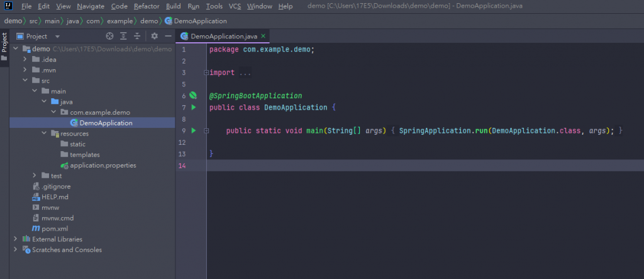Viewport: 644px width, 279px height.
Task: Expand the test folder
Action: [x=35, y=176]
